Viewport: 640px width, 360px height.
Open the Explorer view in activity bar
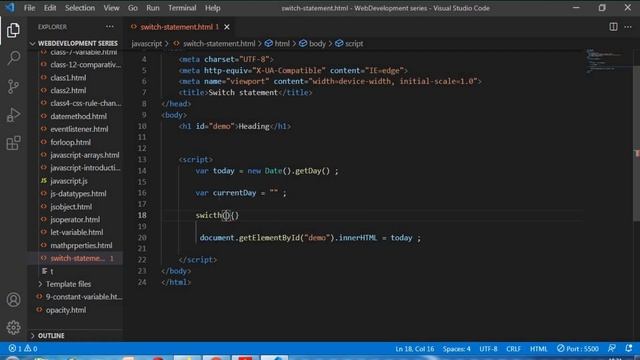point(13,30)
